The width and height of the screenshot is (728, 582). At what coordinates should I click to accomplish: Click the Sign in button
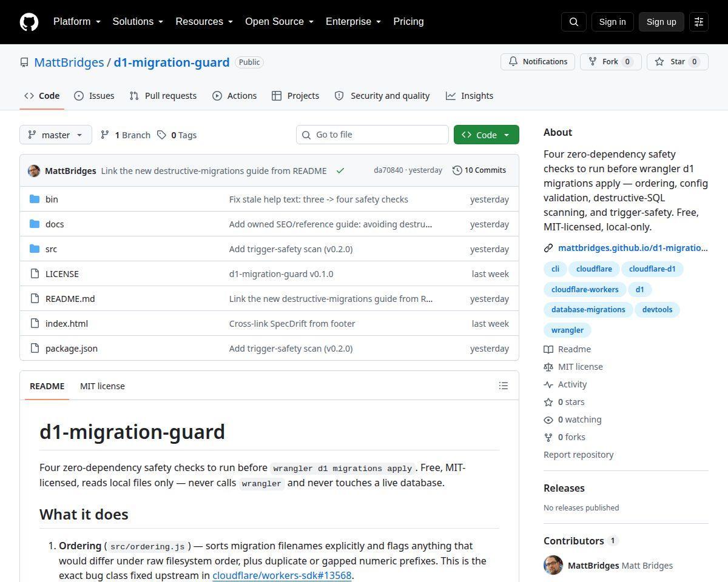[612, 22]
